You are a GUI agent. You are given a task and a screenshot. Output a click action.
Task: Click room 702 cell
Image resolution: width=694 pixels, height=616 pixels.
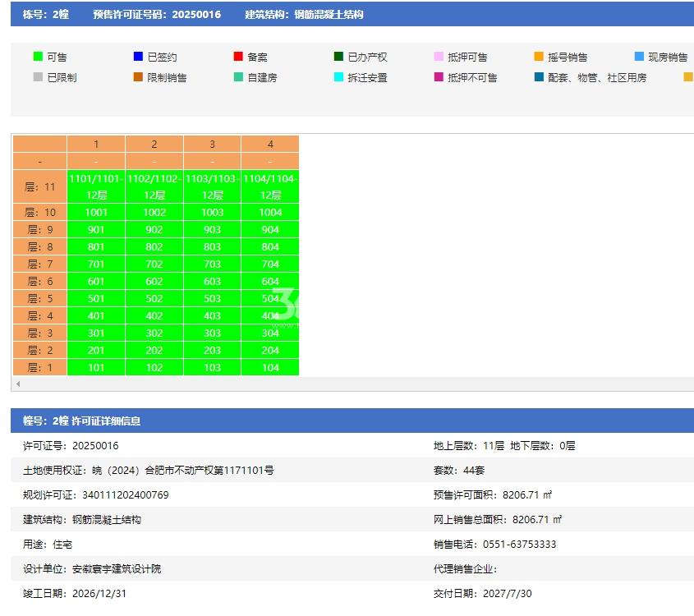pos(154,264)
